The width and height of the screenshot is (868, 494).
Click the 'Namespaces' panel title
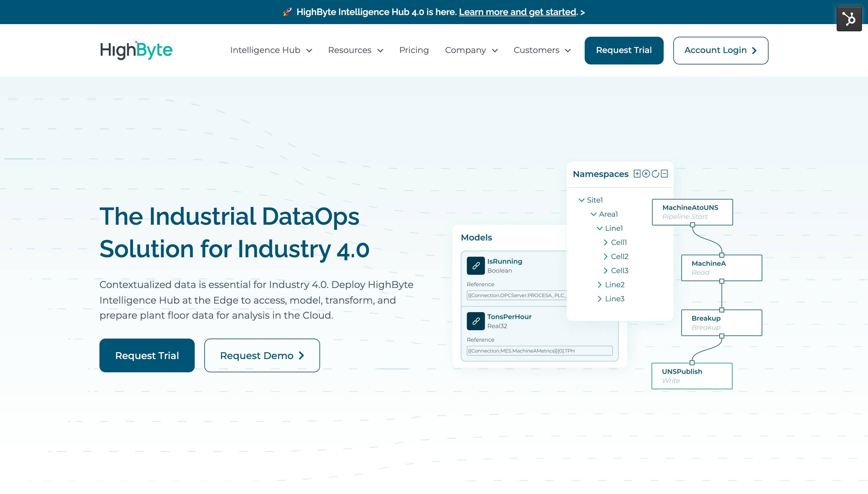click(600, 174)
